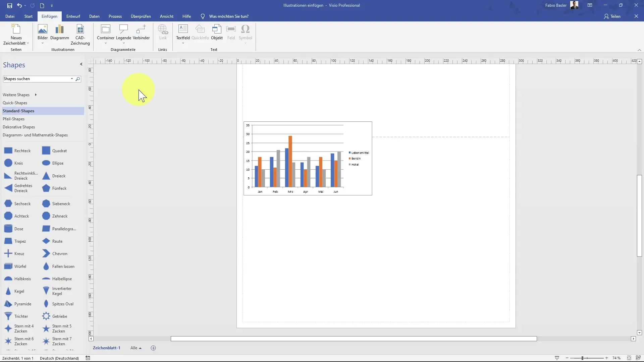Open the Alle pages list
The width and height of the screenshot is (644, 362).
(136, 348)
